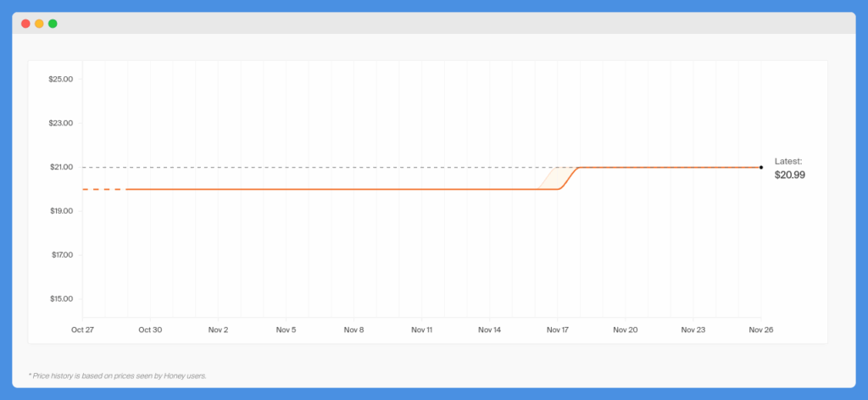Click the Nov 23 axis label
This screenshot has height=400, width=868.
[693, 330]
